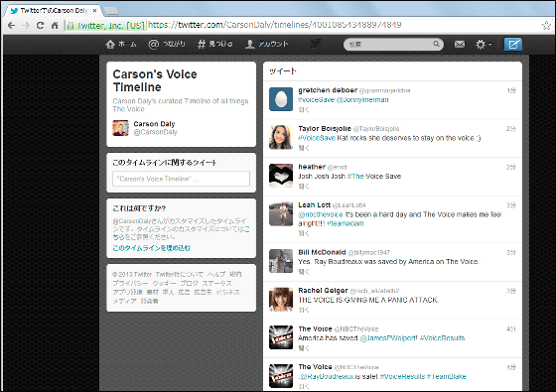The height and width of the screenshot is (392, 556).
Task: Open the embed this timeline link
Action: tap(151, 248)
